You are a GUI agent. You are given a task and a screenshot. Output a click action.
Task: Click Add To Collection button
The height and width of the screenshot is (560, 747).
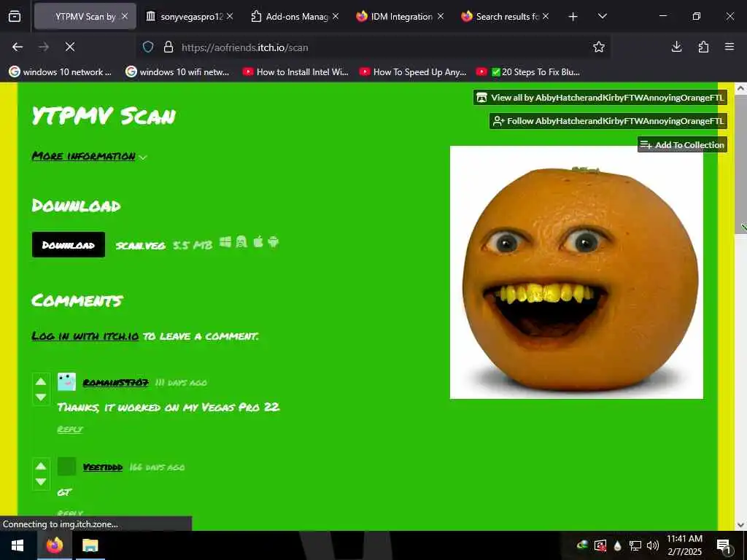point(682,145)
